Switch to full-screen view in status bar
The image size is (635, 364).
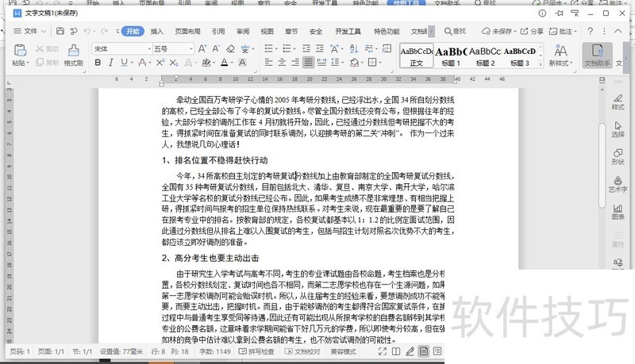pyautogui.click(x=383, y=351)
